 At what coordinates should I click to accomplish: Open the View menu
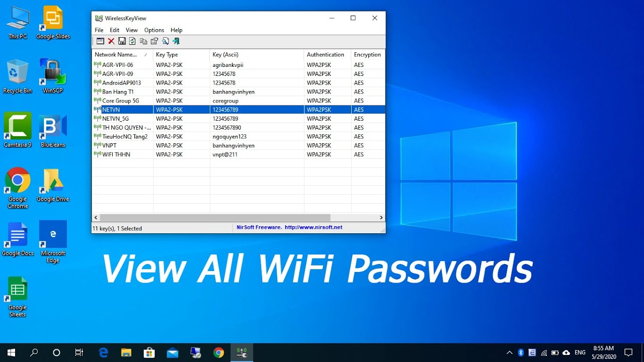[x=132, y=30]
